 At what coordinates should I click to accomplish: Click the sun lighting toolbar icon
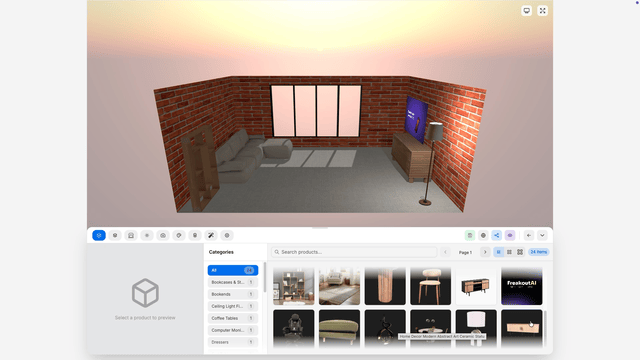(x=147, y=236)
